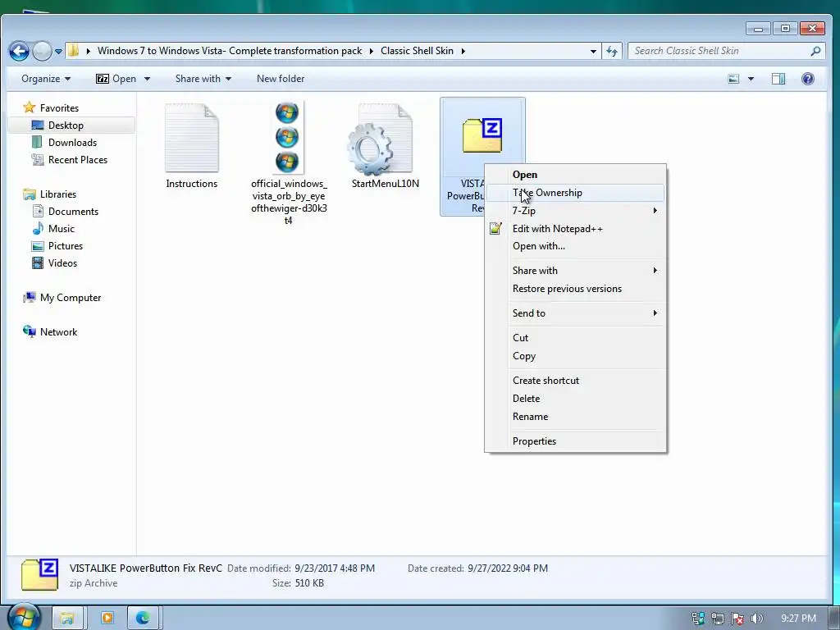Open Downloads in the navigation pane

click(72, 143)
